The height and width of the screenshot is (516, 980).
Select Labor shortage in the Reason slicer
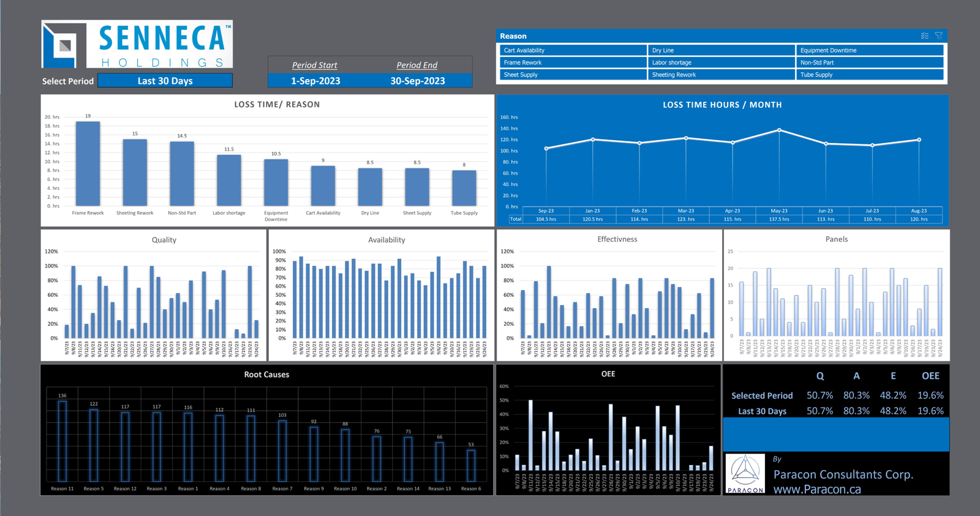721,62
